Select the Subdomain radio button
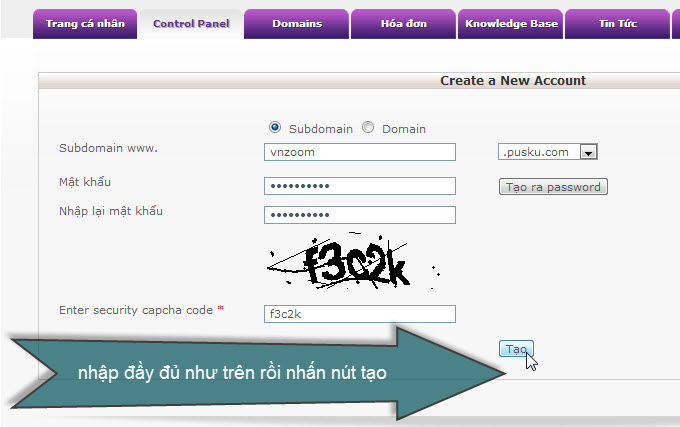 click(x=275, y=127)
